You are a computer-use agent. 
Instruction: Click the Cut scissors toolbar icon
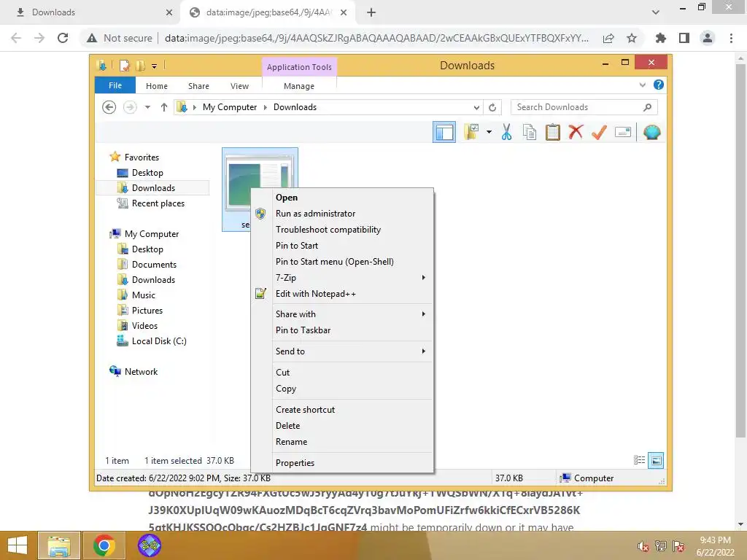tap(506, 132)
